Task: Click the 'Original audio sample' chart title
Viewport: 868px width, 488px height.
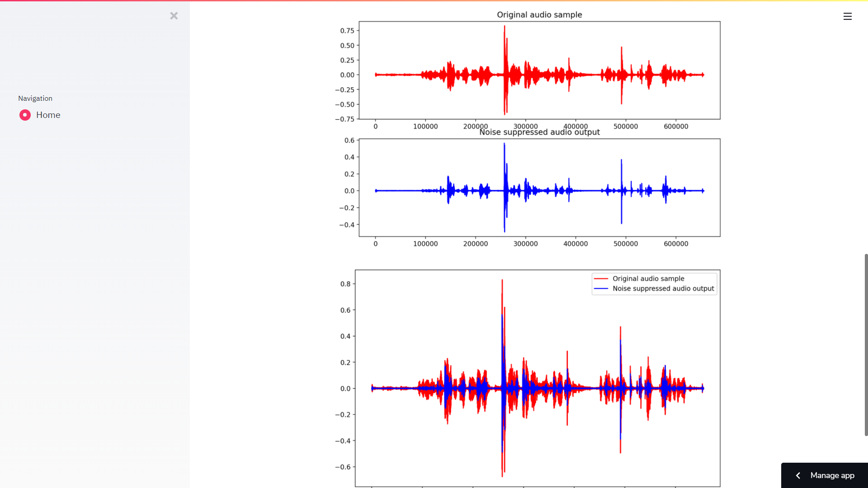Action: (539, 15)
